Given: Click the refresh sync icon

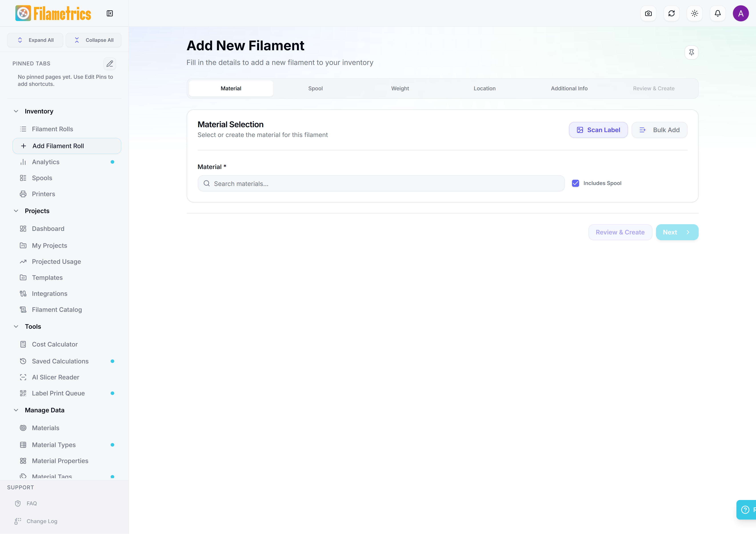Looking at the screenshot, I should [671, 13].
